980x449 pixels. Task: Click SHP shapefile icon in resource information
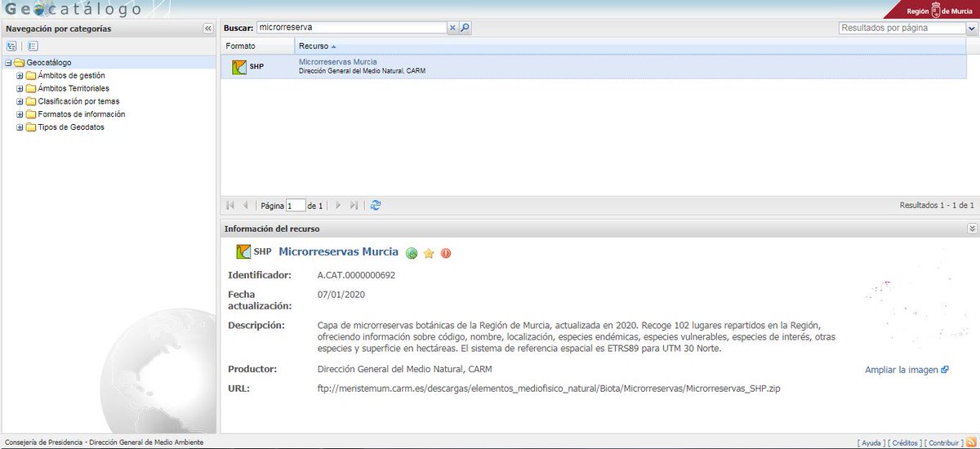coord(243,251)
